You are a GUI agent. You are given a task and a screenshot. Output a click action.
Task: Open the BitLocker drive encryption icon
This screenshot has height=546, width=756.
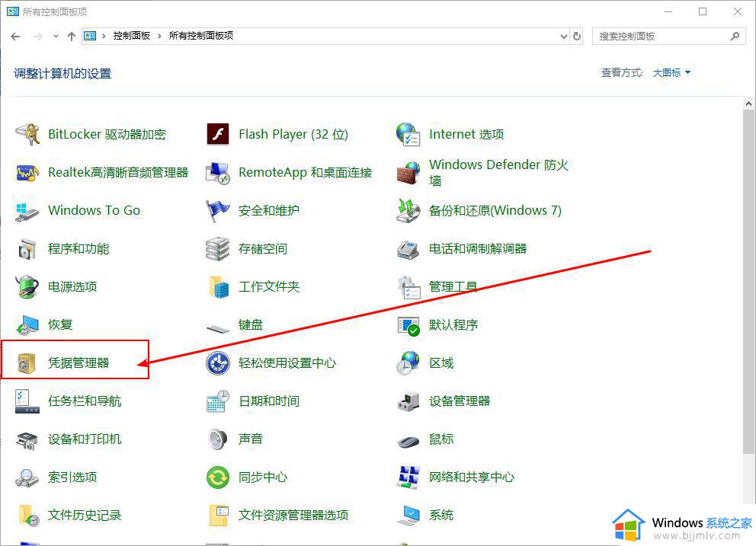point(27,134)
